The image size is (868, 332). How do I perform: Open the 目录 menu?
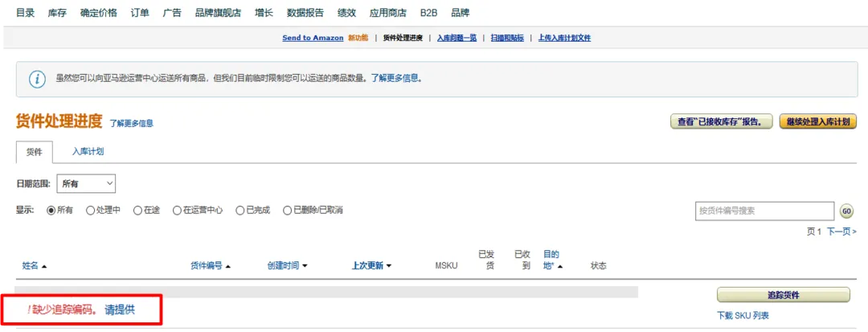[25, 13]
